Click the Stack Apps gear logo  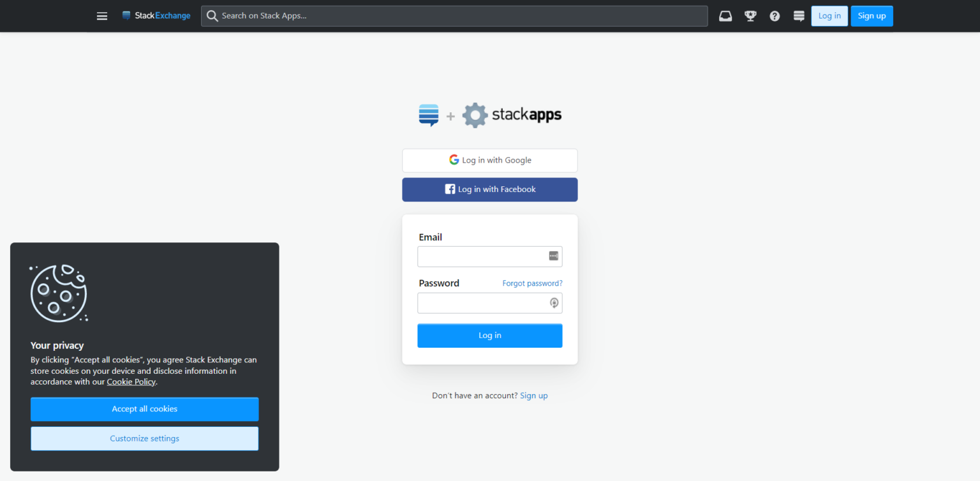pyautogui.click(x=475, y=115)
